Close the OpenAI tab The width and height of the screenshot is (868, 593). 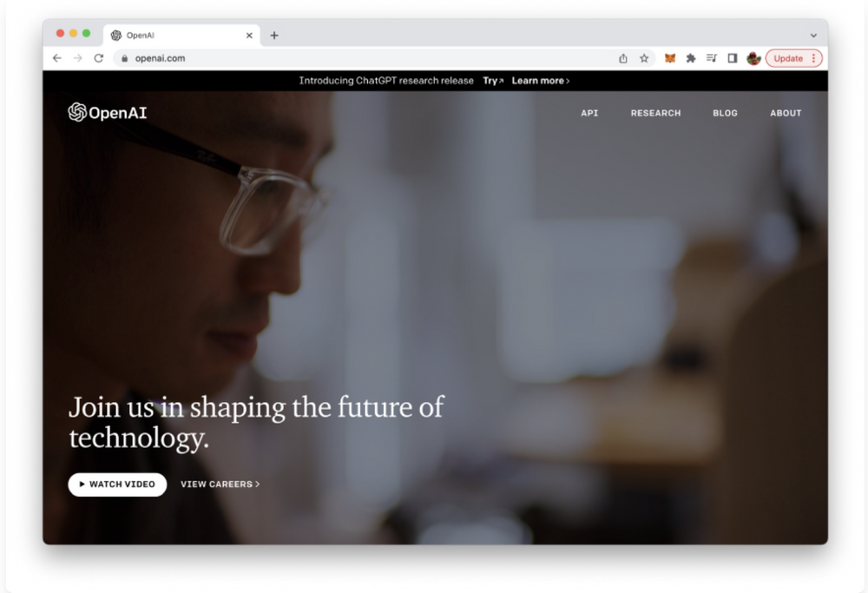click(x=249, y=36)
